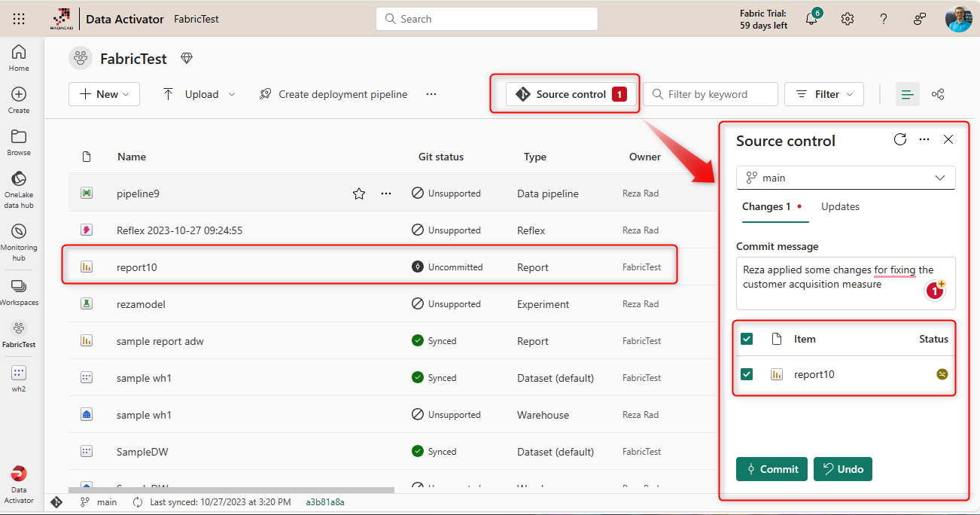The width and height of the screenshot is (980, 515).
Task: Open the app launcher waffle icon
Action: coord(19,19)
